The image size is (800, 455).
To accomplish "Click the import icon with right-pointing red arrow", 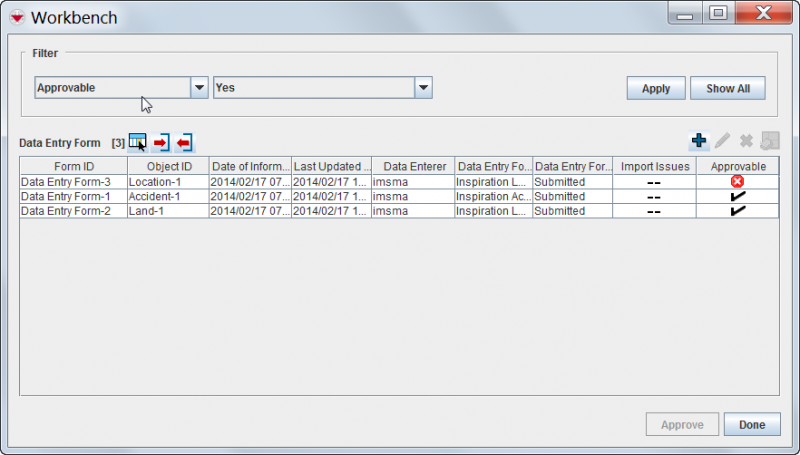I will (161, 142).
